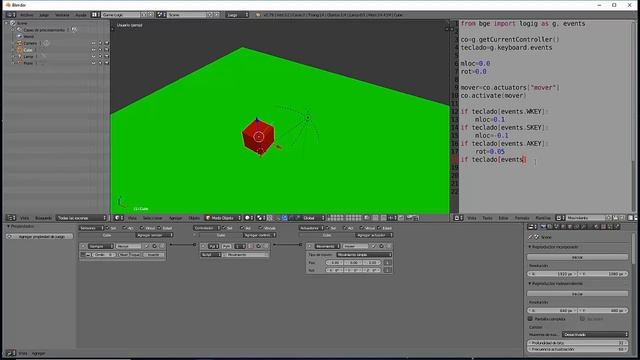Viewport: 640px width, 360px height.
Task: Click the Profundidad de bits slider field
Action: pos(577,343)
